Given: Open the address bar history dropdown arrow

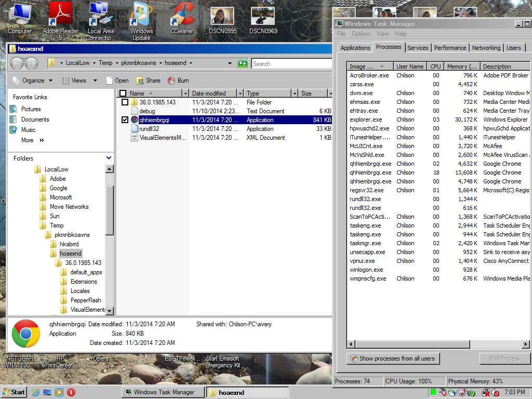Looking at the screenshot, I should [230, 63].
